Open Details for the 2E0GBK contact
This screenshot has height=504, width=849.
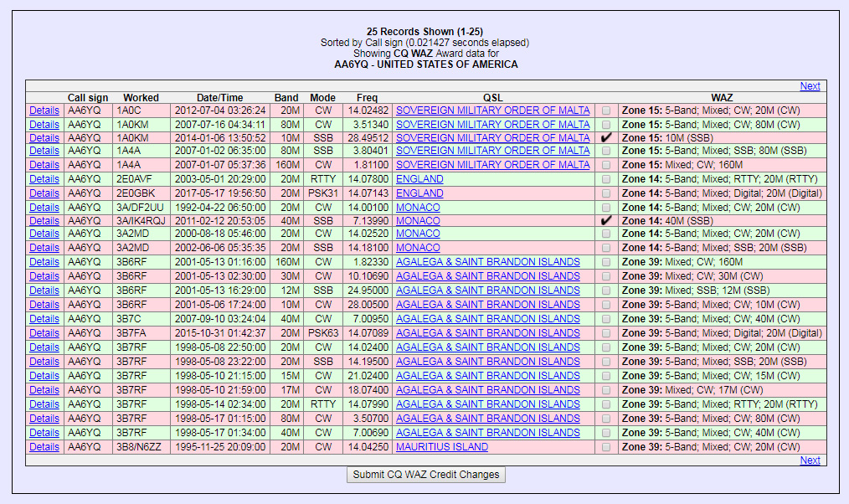pos(44,193)
